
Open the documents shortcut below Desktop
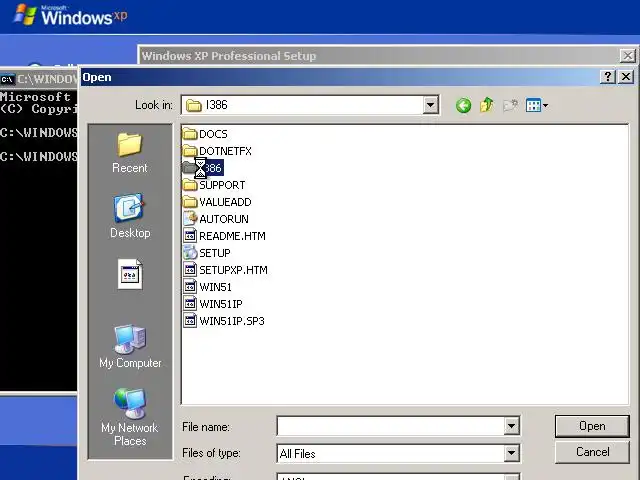click(x=130, y=274)
